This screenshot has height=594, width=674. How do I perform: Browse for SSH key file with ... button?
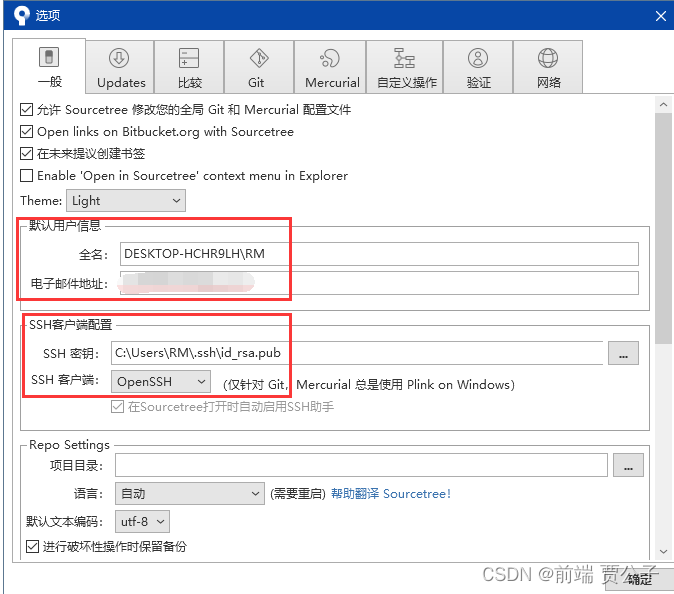click(x=623, y=353)
